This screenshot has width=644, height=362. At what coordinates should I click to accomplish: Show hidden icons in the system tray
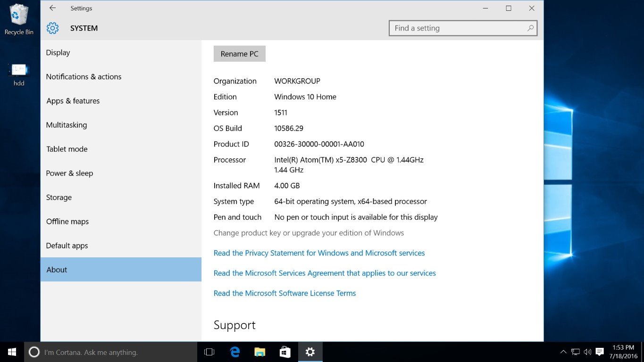tap(563, 352)
